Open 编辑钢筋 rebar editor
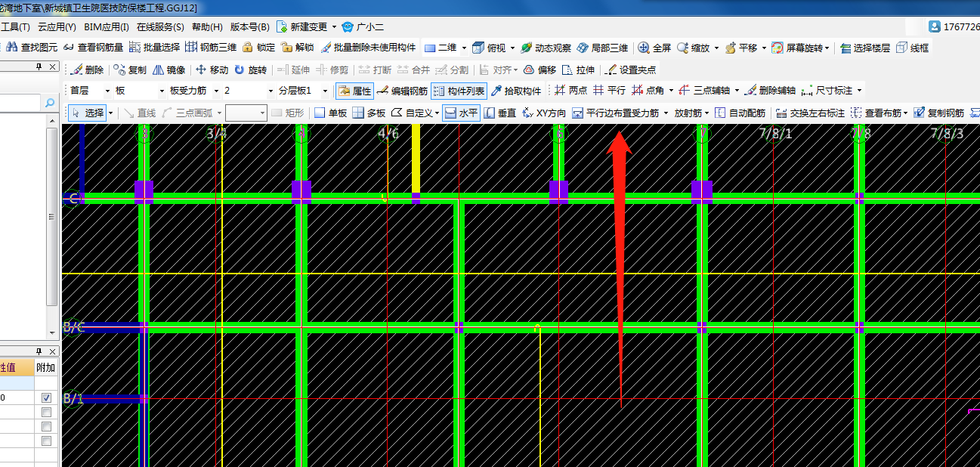 pyautogui.click(x=403, y=91)
